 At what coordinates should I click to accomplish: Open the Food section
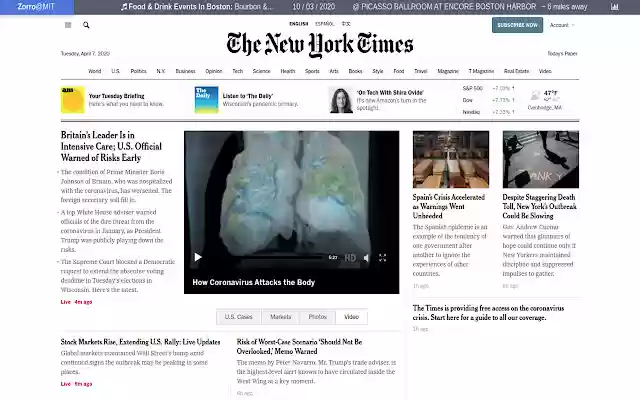coord(399,71)
